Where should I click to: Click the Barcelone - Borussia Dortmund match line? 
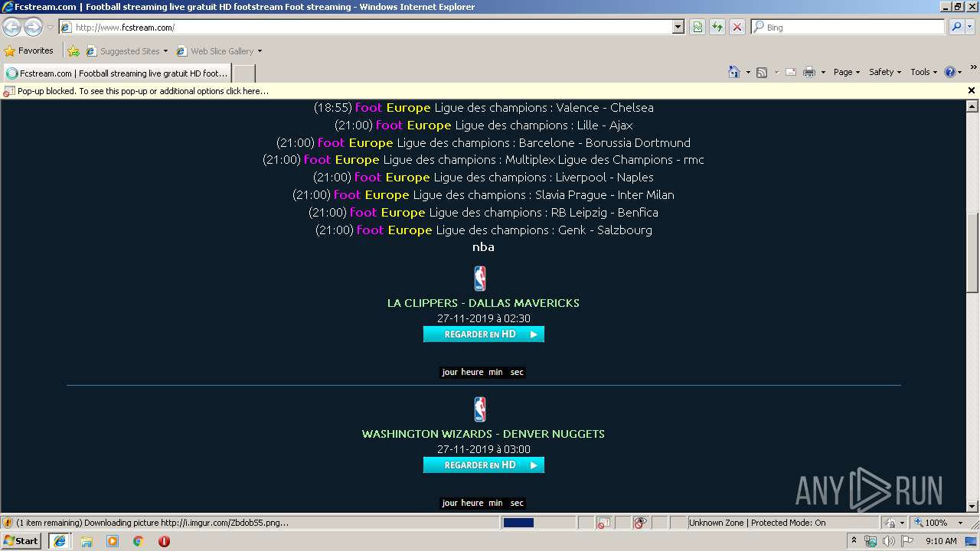coord(483,143)
